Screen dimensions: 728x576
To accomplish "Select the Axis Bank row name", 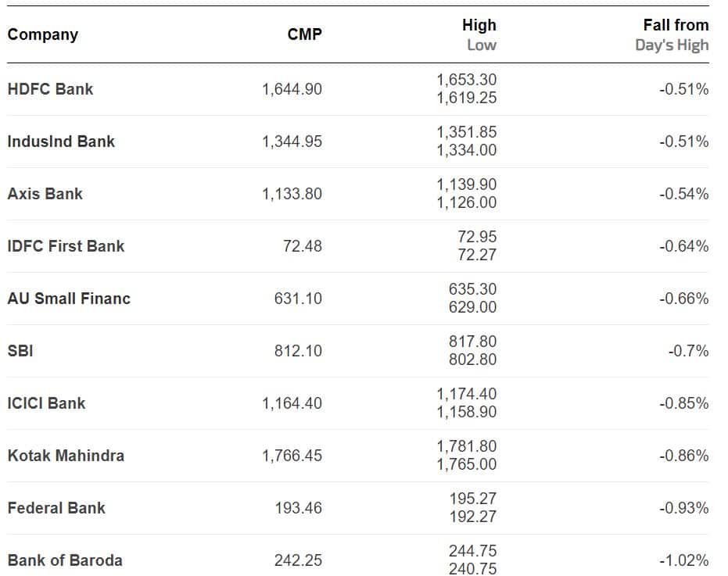I will (45, 194).
